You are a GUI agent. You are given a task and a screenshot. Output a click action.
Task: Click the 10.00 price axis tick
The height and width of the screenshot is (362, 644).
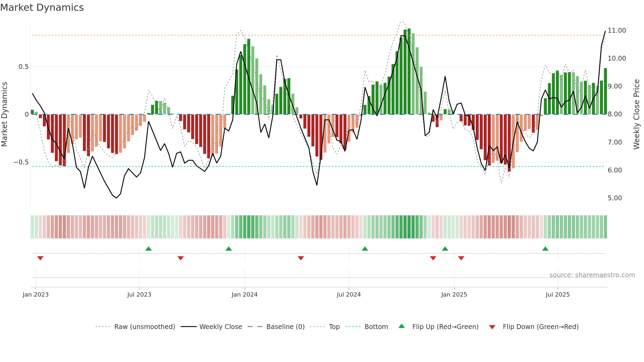[617, 58]
